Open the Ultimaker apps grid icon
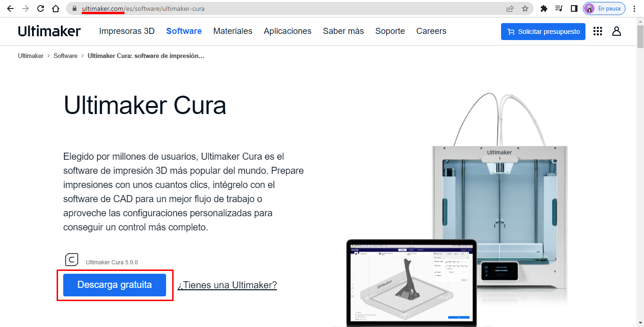 (598, 31)
